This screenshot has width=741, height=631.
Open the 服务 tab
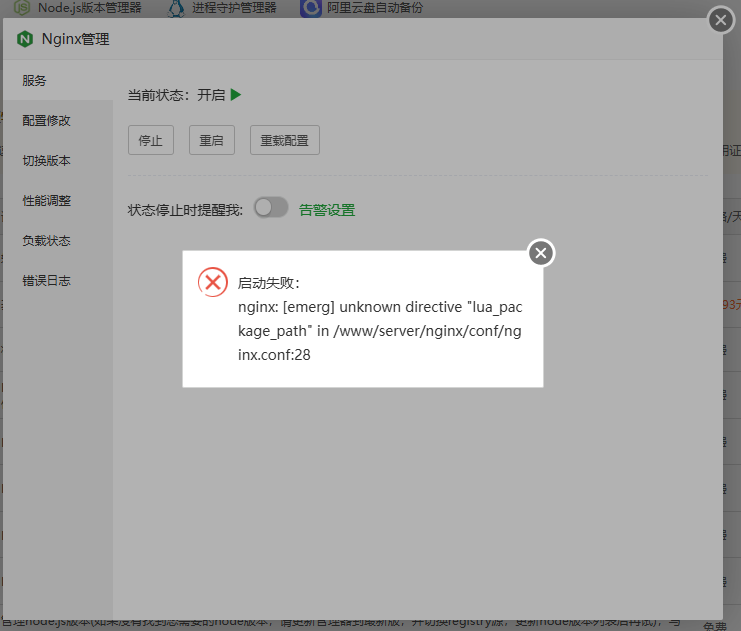point(58,80)
